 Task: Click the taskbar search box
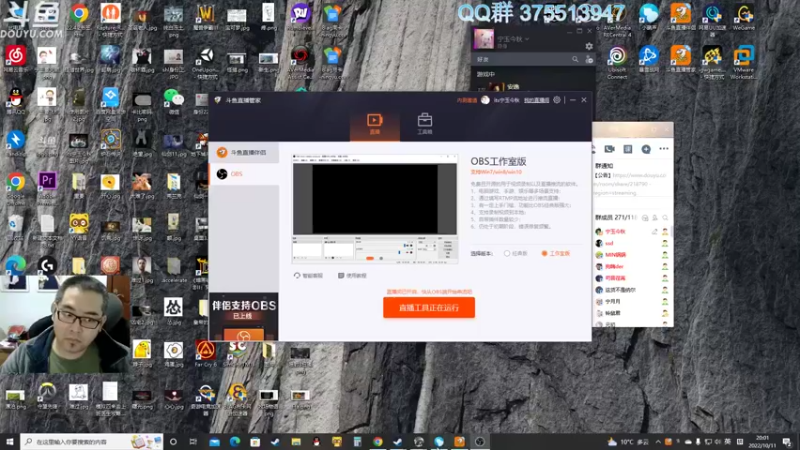coord(92,442)
